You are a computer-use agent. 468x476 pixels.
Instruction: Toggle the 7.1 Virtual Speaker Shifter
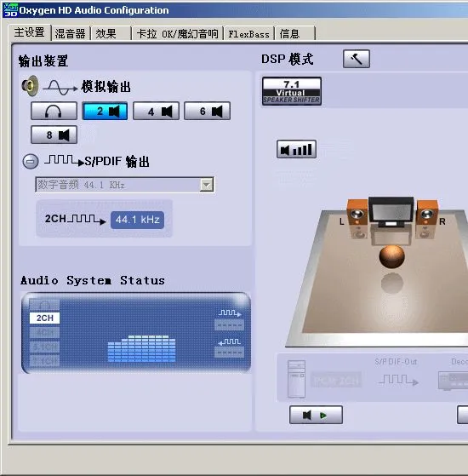coord(292,91)
